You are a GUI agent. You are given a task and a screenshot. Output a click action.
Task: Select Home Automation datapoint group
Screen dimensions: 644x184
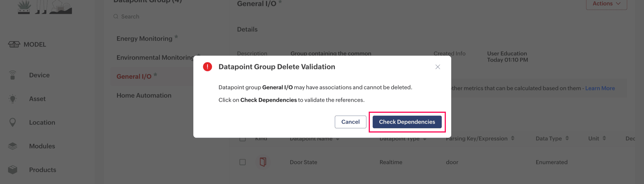(x=144, y=96)
